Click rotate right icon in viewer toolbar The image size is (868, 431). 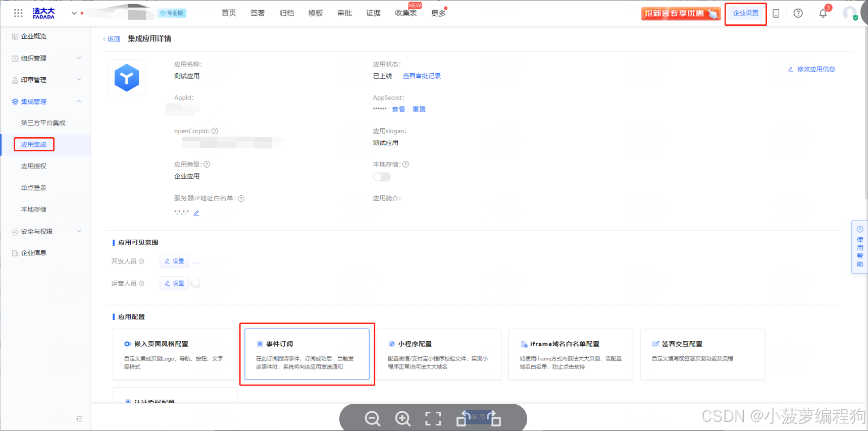pos(493,418)
